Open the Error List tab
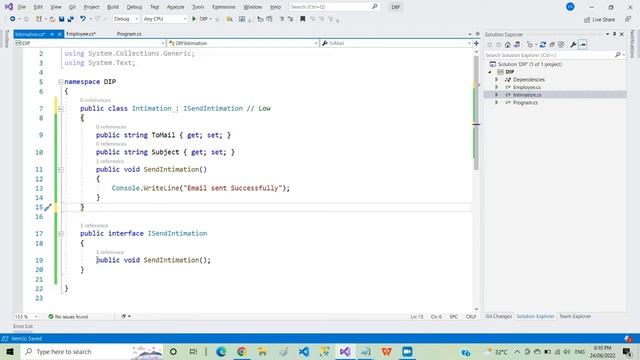Viewport: 640px width, 360px height. coord(23,327)
